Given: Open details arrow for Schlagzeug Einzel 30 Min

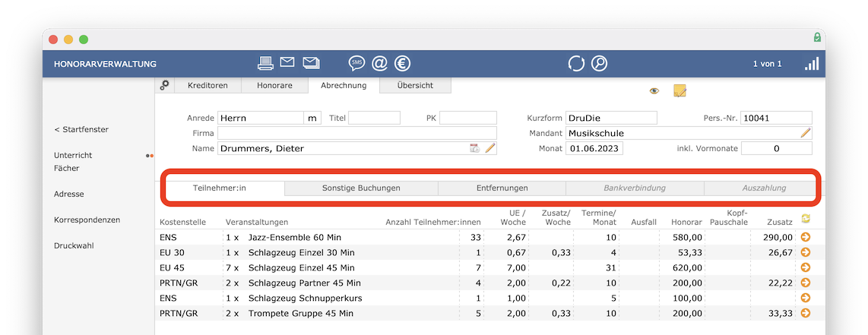Looking at the screenshot, I should pyautogui.click(x=806, y=252).
